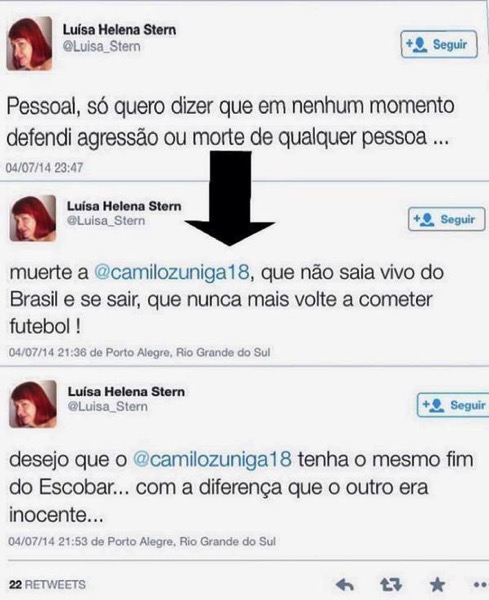Favorite the tweet with the star icon
489x600 pixels.
point(437,585)
